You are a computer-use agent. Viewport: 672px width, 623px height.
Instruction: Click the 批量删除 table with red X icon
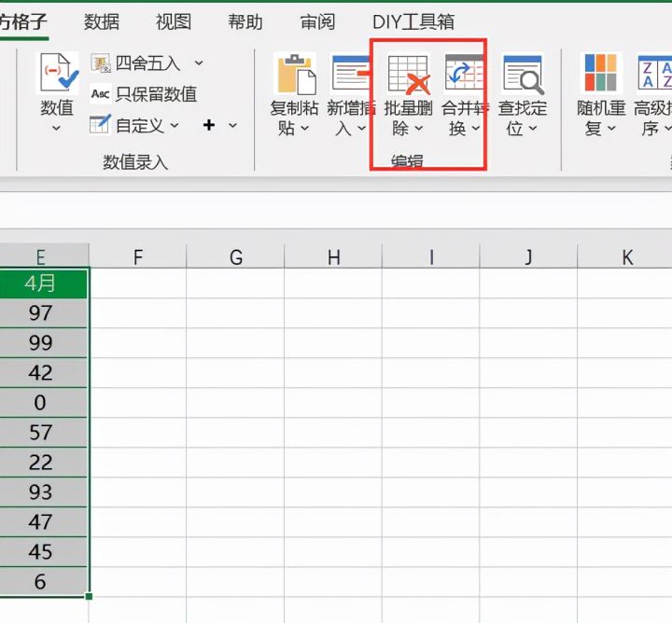408,74
